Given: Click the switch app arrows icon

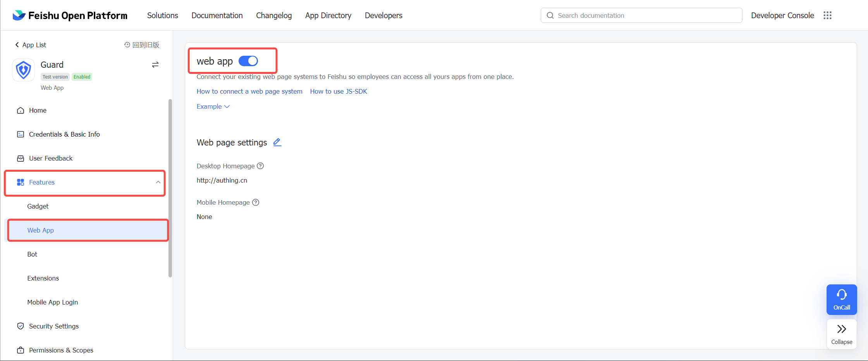Looking at the screenshot, I should [x=155, y=65].
